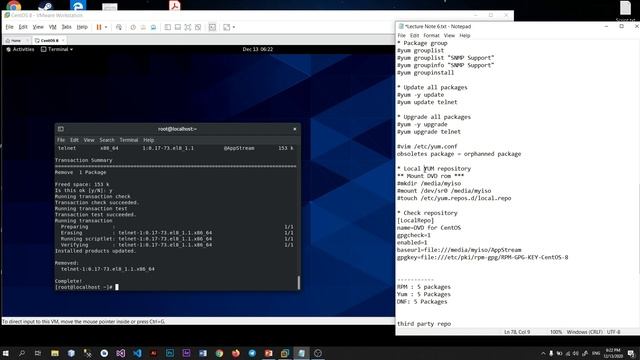Open File Explorer from the taskbar
Screen dimensions: 640x360
click(55, 353)
